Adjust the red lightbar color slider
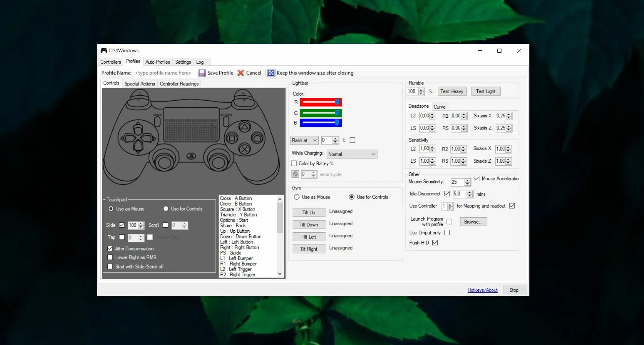The height and width of the screenshot is (345, 644). click(x=321, y=102)
